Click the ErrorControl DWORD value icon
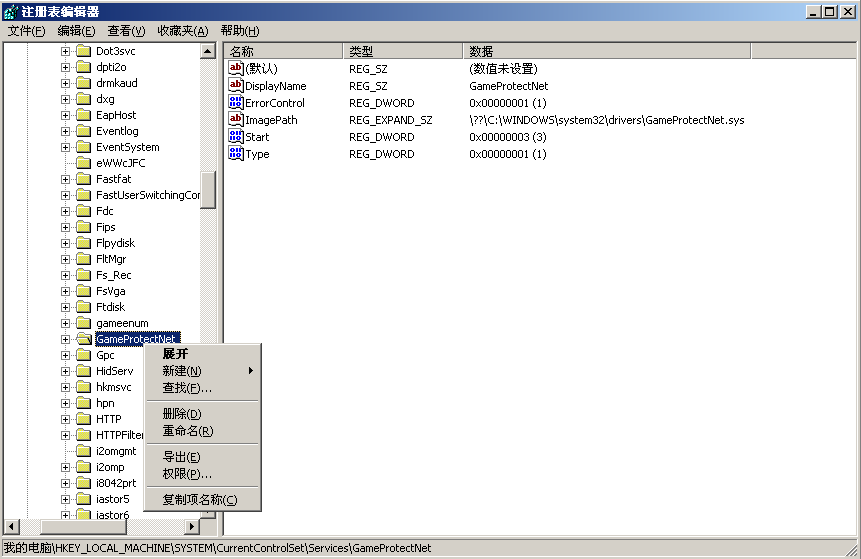Viewport: 861px width, 559px height. (x=236, y=103)
